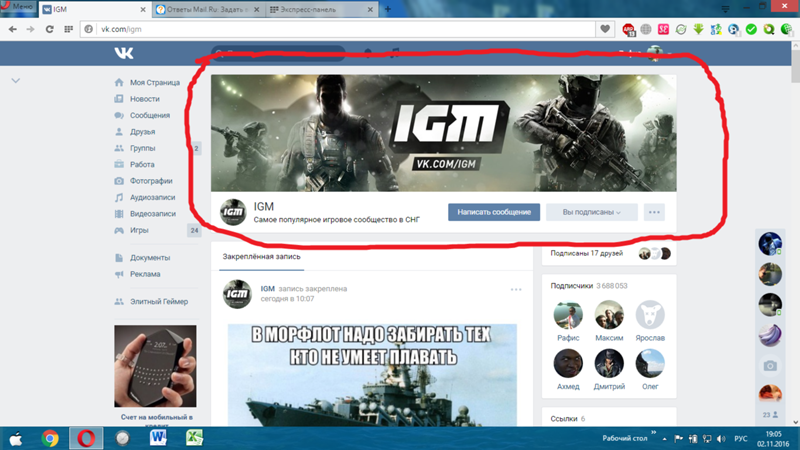The width and height of the screenshot is (800, 450).
Task: Open Новости in the sidebar
Action: click(144, 99)
